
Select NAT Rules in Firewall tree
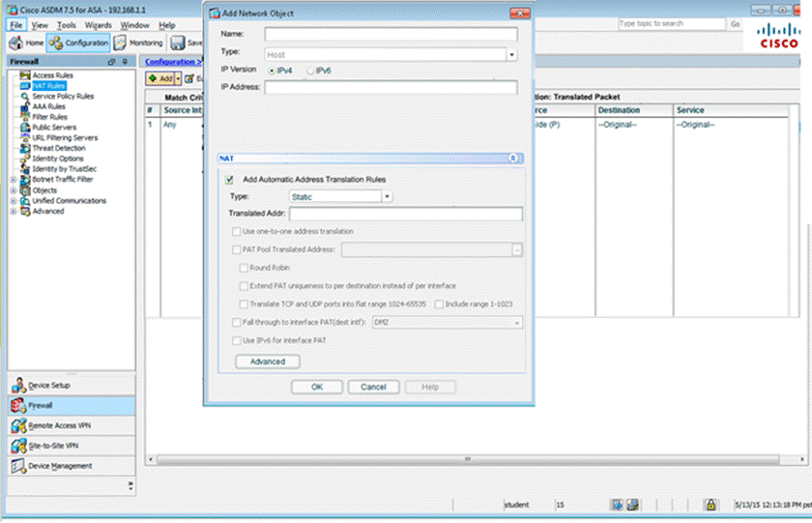(47, 86)
